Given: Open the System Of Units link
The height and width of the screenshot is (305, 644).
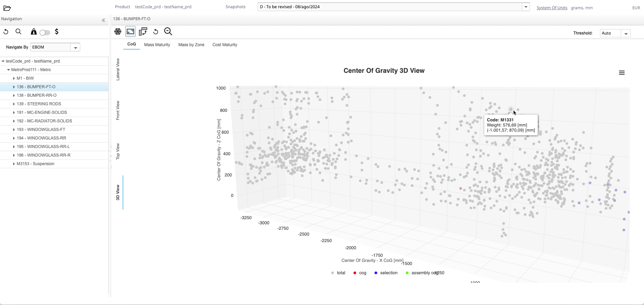Looking at the screenshot, I should click(x=551, y=8).
